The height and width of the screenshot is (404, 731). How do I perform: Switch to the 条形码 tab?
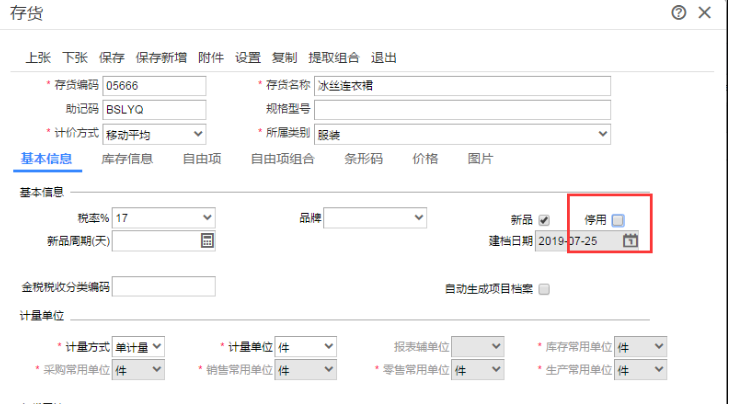point(364,158)
